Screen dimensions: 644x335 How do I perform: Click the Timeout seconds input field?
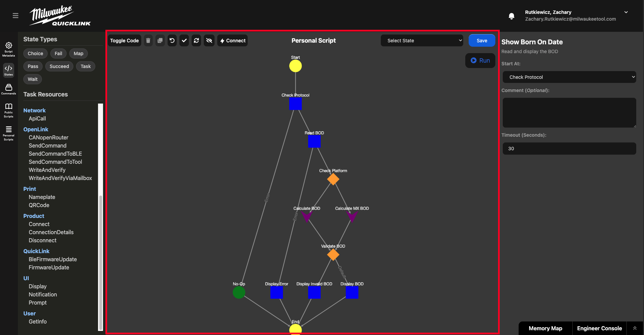pyautogui.click(x=569, y=149)
